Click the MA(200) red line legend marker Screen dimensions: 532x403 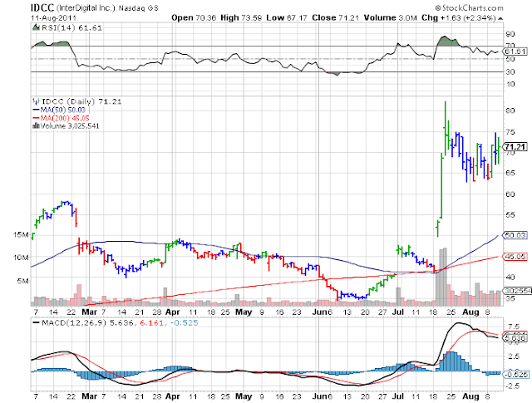click(36, 118)
